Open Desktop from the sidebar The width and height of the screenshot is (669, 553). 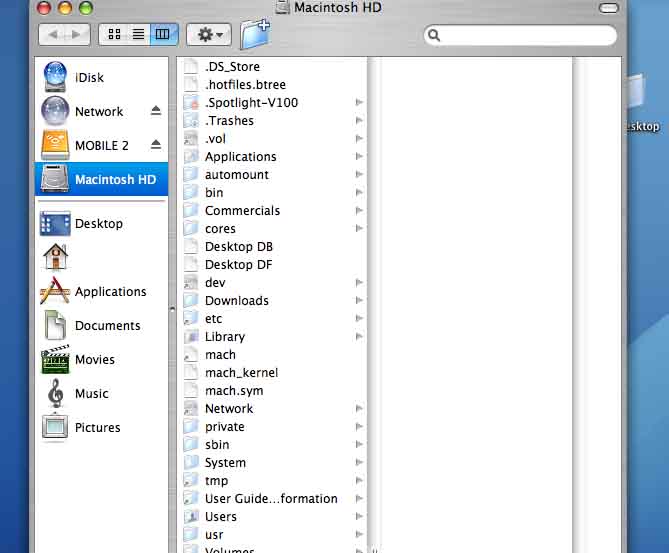point(102,224)
